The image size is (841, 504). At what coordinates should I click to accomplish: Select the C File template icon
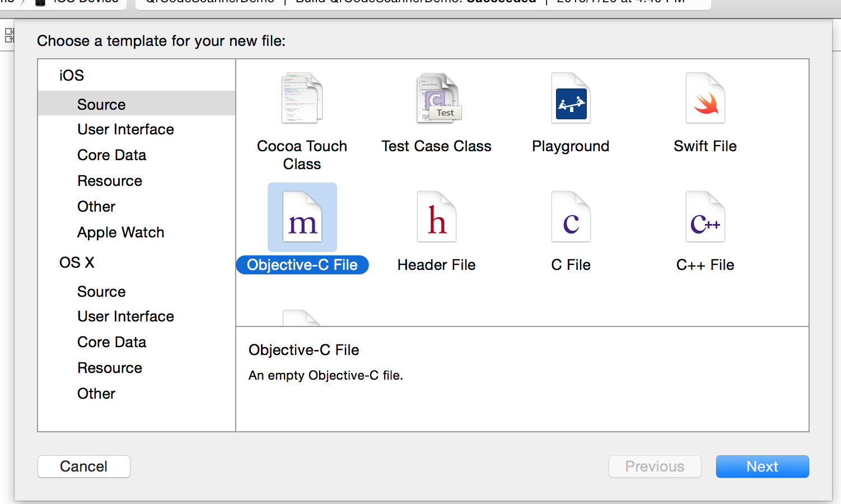click(571, 217)
